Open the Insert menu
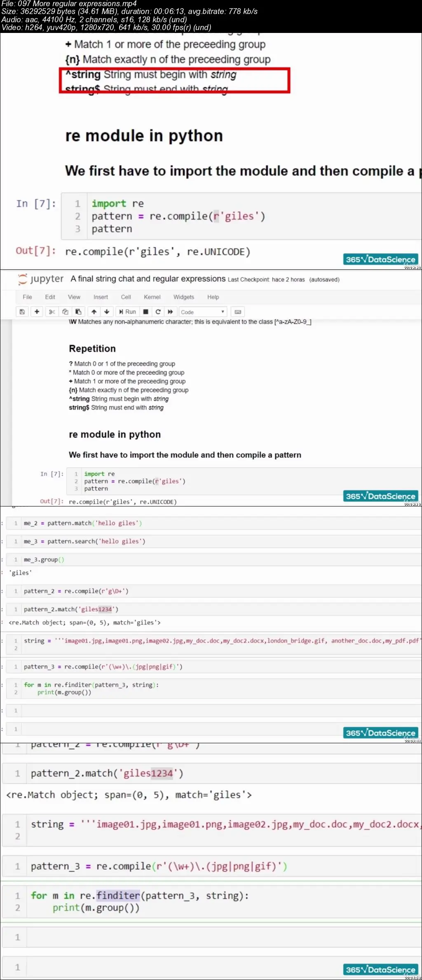This screenshot has width=422, height=980. (101, 297)
